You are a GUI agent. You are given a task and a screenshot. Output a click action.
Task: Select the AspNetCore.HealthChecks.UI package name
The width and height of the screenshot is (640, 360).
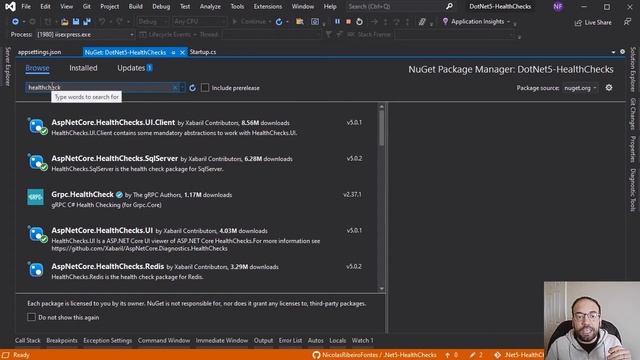[x=102, y=231]
